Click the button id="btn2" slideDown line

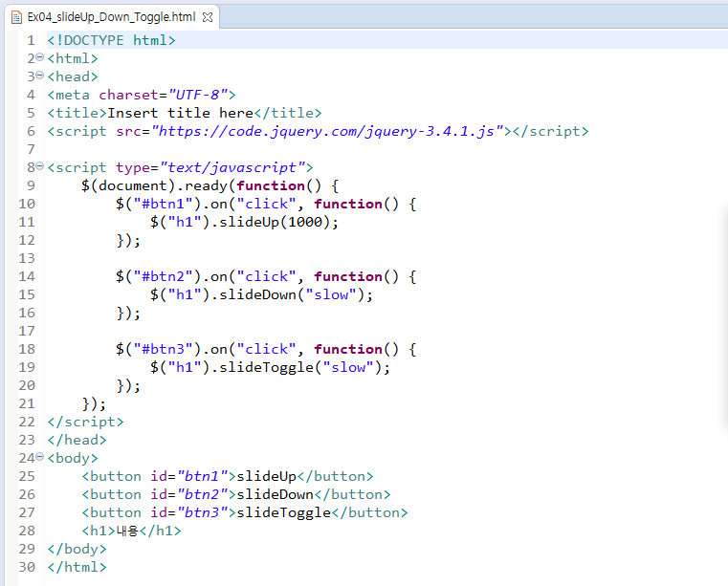236,494
